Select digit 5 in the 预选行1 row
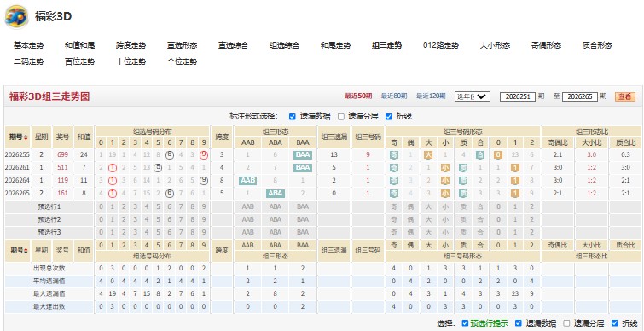This screenshot has height=331, width=644. point(158,206)
